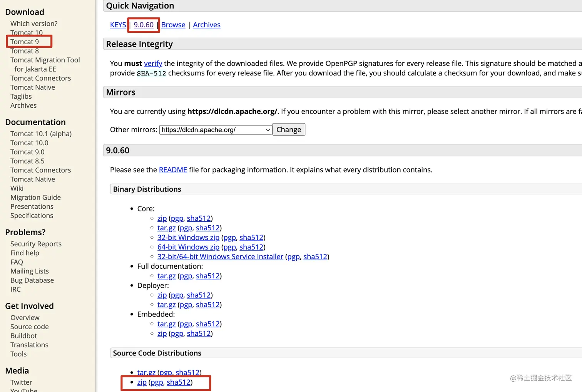Download the Deployer zip
Viewport: 582px width, 392px height.
click(162, 295)
